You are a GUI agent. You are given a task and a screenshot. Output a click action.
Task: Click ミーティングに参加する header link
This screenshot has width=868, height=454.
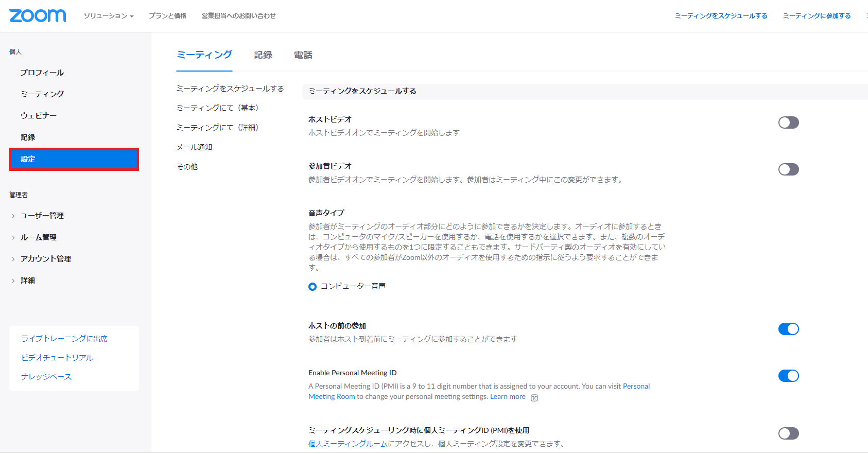pos(817,16)
